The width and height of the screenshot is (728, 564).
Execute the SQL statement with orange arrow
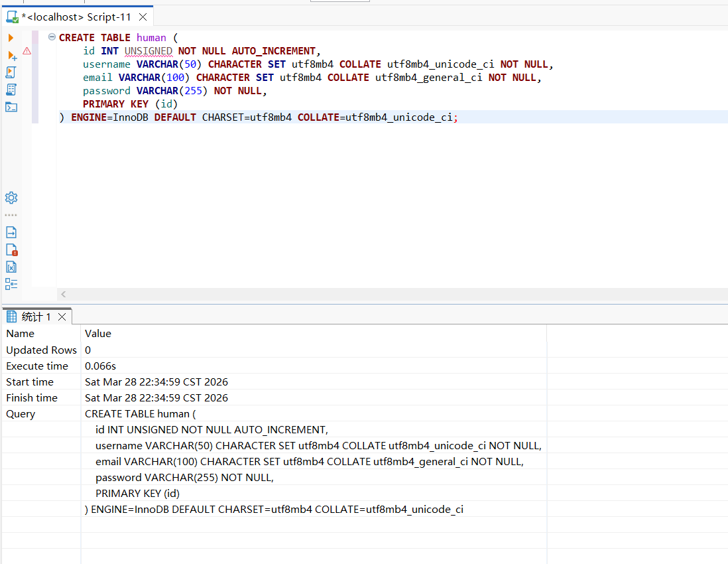pos(11,38)
